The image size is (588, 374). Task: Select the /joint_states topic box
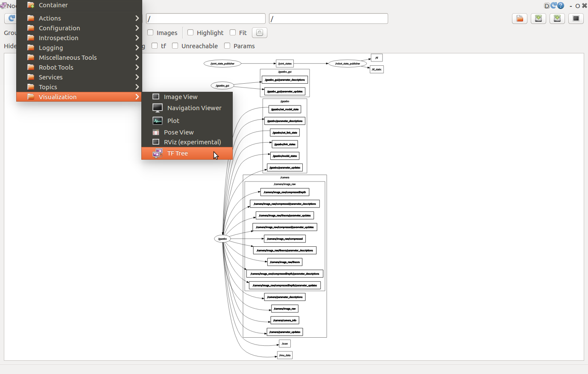tap(285, 64)
